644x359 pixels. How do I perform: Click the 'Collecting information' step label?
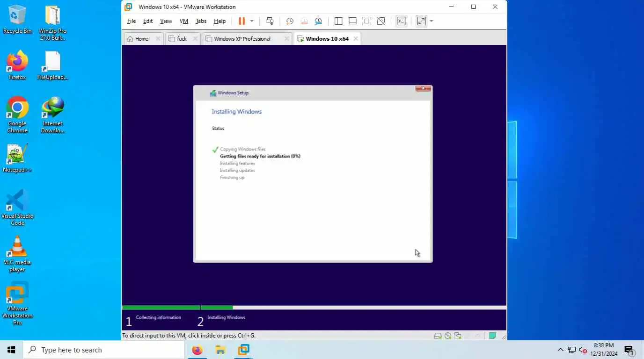point(158,317)
